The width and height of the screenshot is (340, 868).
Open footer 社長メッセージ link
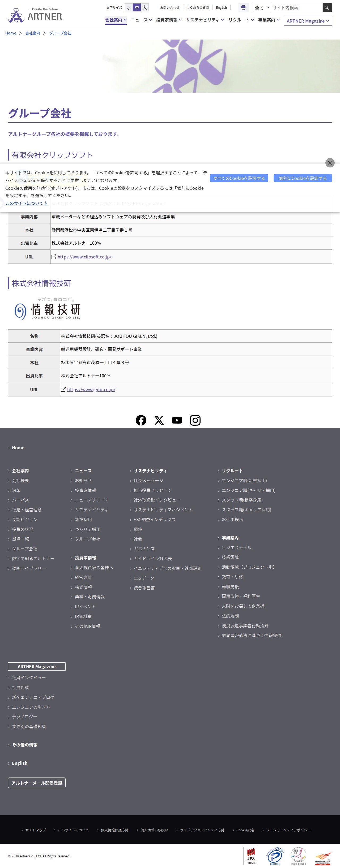point(148,481)
